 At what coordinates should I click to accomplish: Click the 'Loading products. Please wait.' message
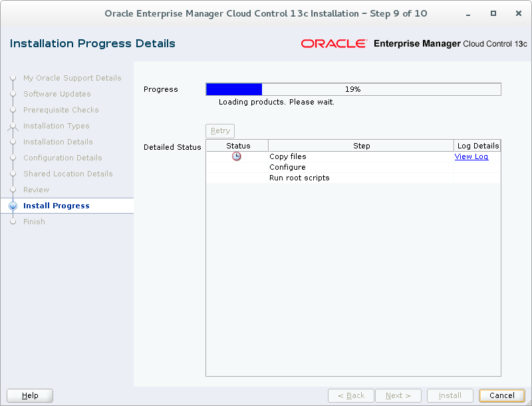(x=277, y=102)
